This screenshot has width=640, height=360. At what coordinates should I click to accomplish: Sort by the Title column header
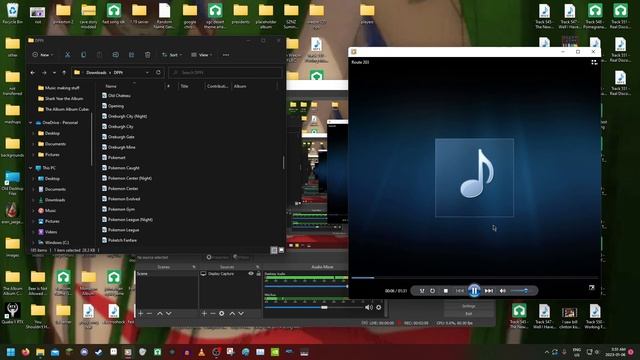pyautogui.click(x=184, y=86)
